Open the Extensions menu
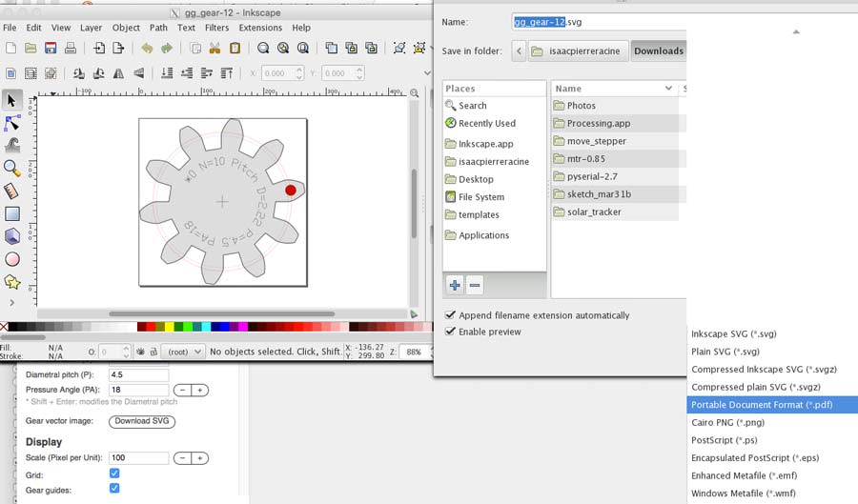This screenshot has height=504, width=858. tap(260, 28)
